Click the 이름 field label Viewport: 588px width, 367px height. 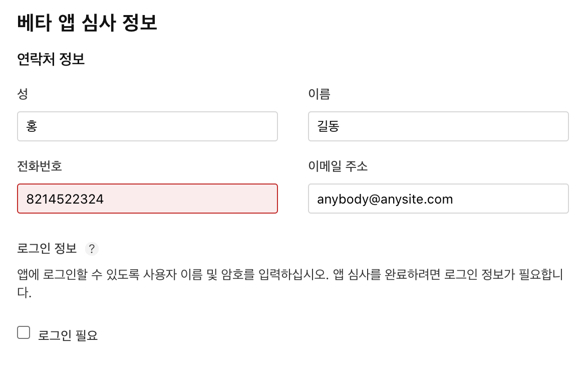point(320,94)
